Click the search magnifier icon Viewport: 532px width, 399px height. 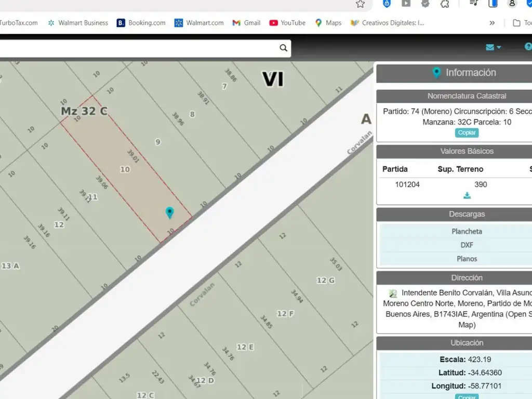283,48
